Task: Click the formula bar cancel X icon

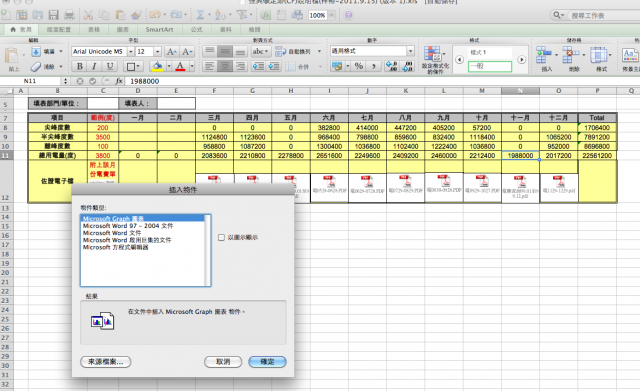Action: click(x=80, y=81)
